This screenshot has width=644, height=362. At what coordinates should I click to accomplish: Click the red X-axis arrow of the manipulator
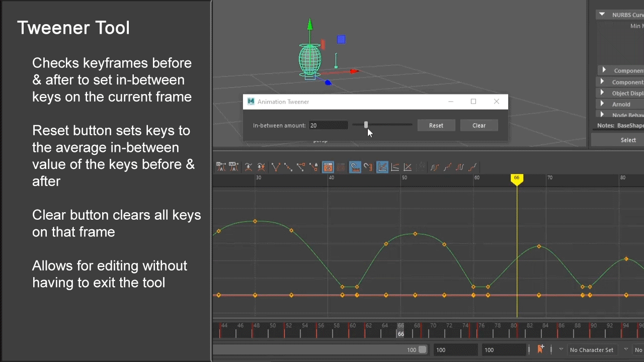coord(354,71)
